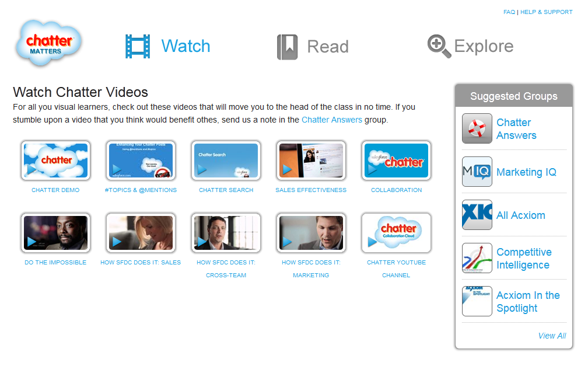Click HOW SFDC DOES IT: MARKETING caption
This screenshot has width=588, height=366.
[x=311, y=269]
